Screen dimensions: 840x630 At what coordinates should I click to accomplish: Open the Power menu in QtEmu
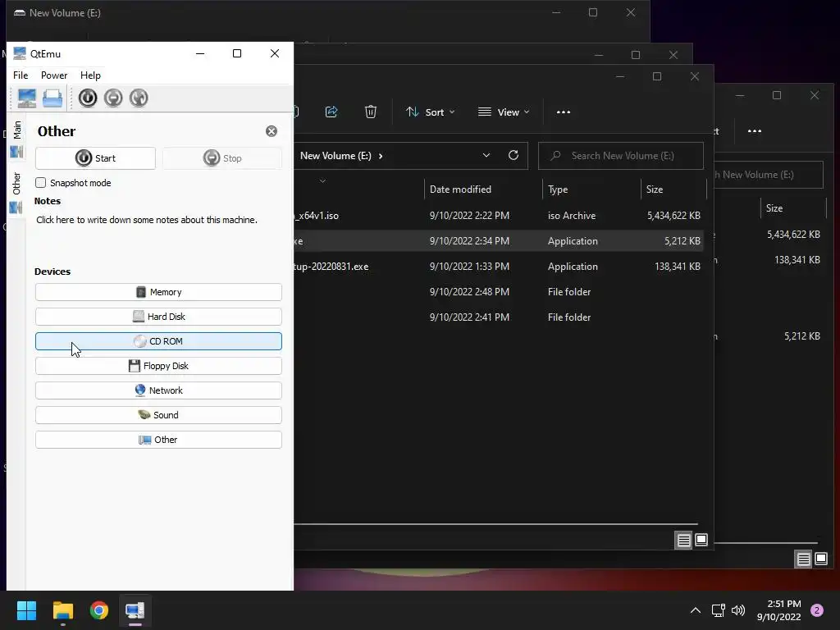click(54, 75)
